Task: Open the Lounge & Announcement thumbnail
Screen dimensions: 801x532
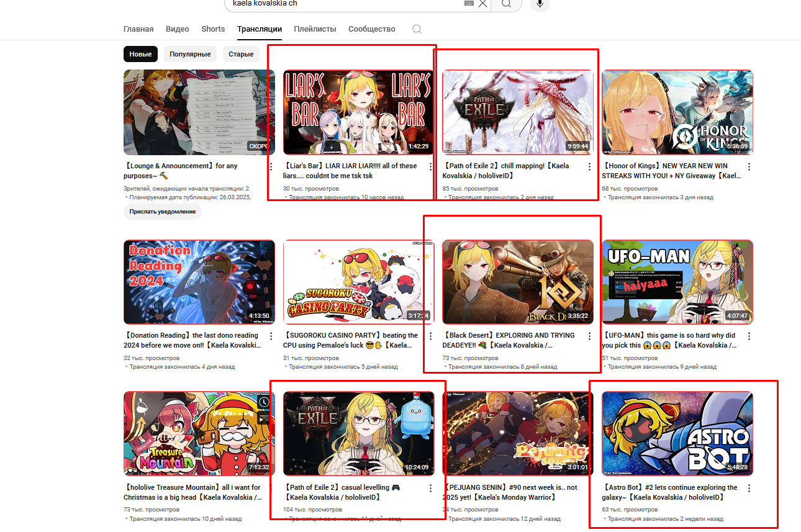Action: 199,112
